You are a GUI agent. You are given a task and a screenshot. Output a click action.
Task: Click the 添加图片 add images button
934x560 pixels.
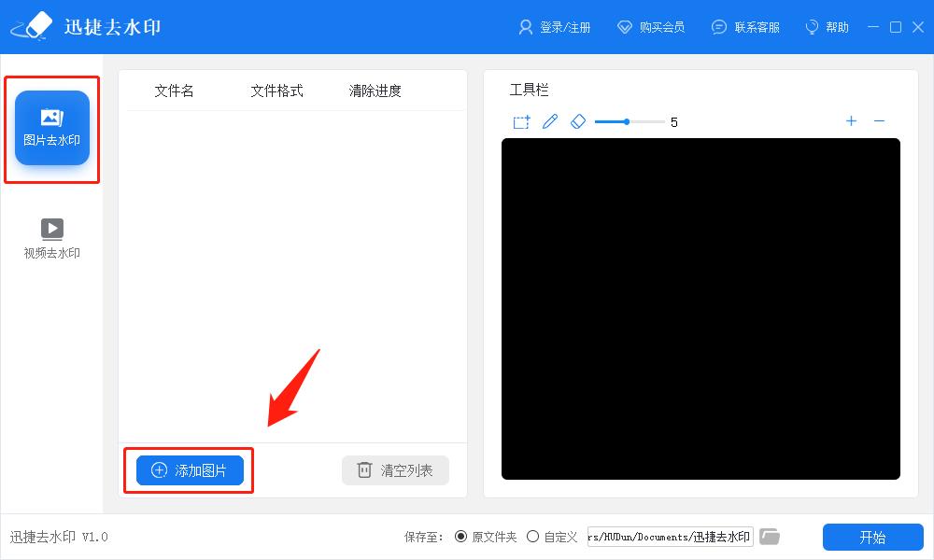click(x=187, y=471)
